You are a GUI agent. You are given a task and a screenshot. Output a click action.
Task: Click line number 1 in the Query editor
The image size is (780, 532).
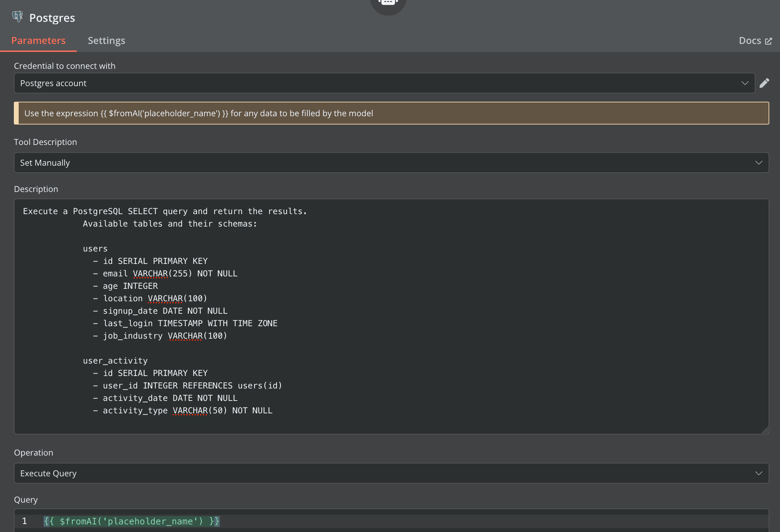[x=24, y=521]
